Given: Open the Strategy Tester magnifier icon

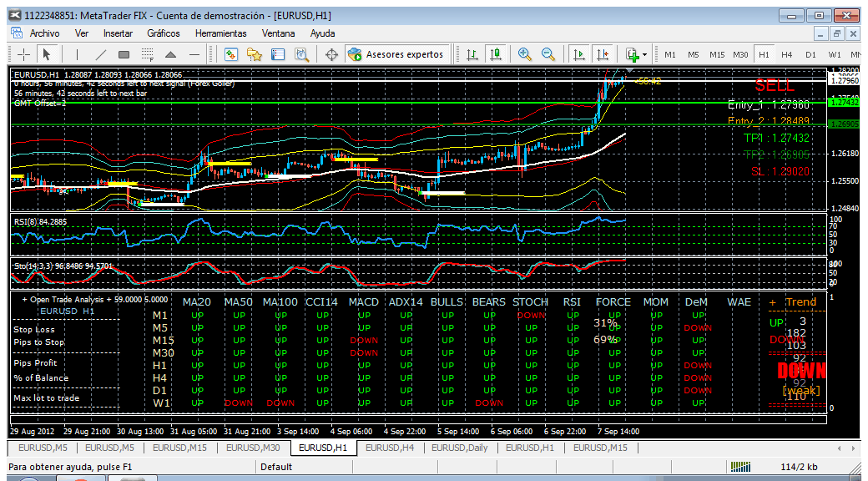Looking at the screenshot, I should (301, 54).
